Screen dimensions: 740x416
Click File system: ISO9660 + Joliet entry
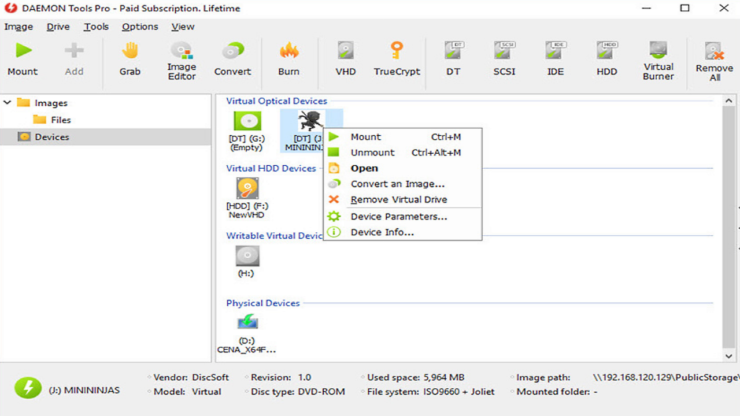tap(428, 391)
